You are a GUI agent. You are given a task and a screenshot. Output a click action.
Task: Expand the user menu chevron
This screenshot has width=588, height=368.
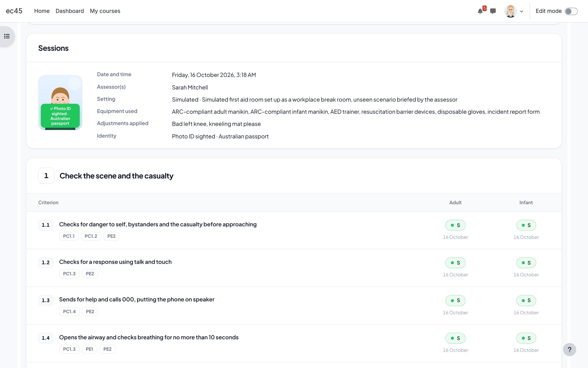pyautogui.click(x=522, y=12)
